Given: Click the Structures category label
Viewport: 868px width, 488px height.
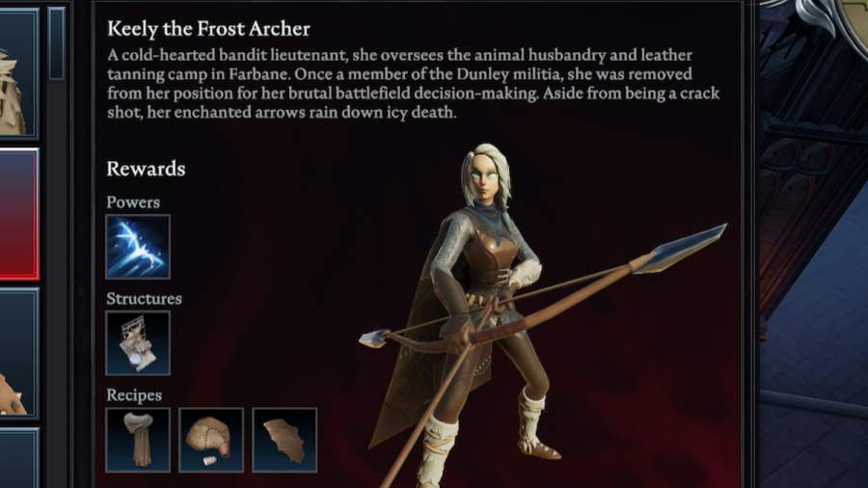Looking at the screenshot, I should (144, 299).
